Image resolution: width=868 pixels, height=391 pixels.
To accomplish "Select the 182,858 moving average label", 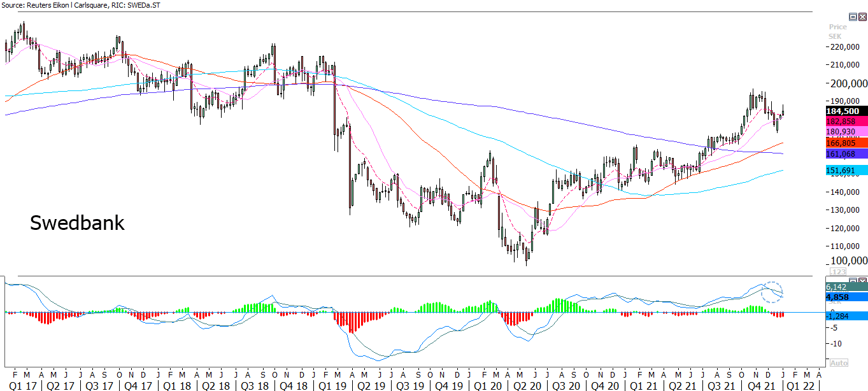I will 846,121.
